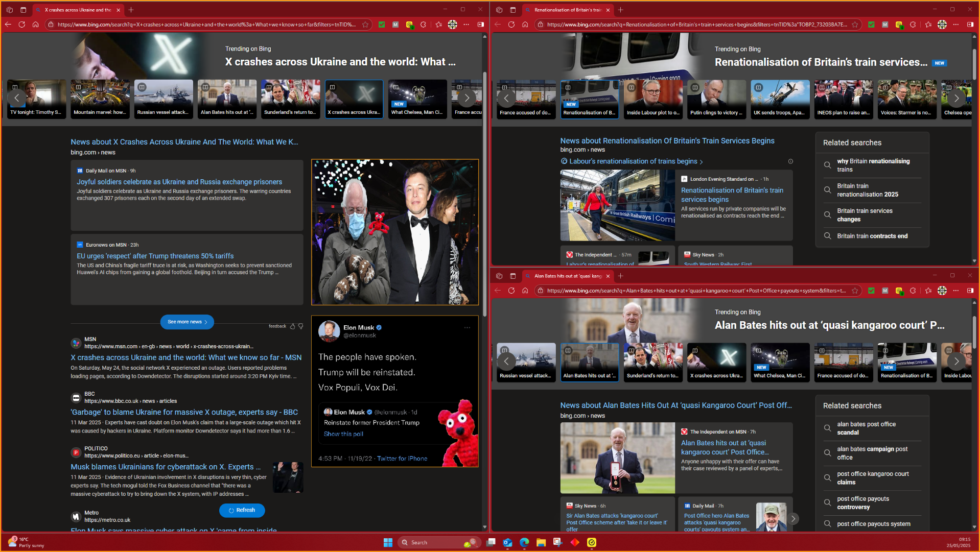Advance trending carousel right in the left window
Screen dimensions: 980x552
466,98
